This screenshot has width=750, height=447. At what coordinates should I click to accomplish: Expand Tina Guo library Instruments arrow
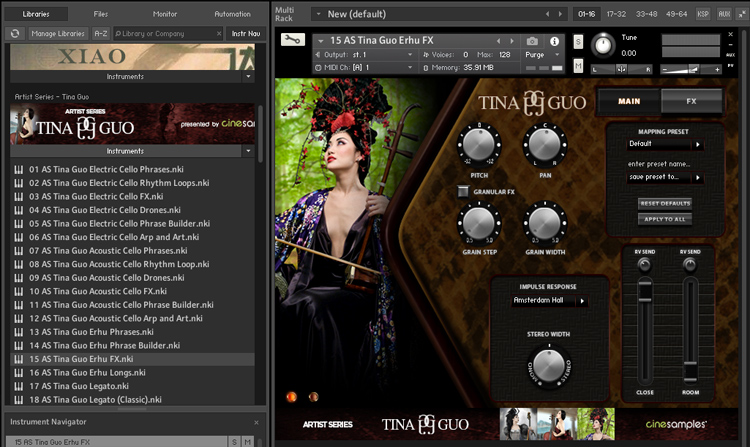click(248, 151)
